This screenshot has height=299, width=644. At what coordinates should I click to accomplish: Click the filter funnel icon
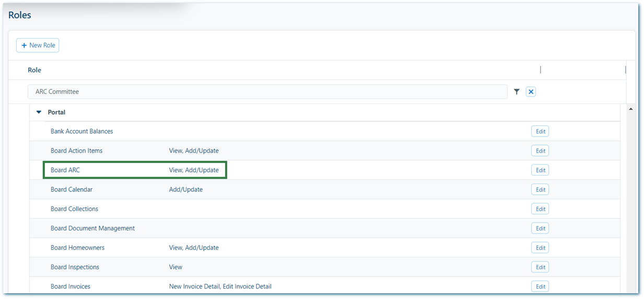point(517,92)
